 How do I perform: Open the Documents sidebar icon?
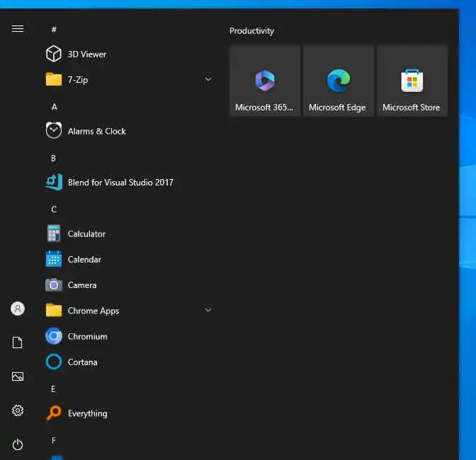18,343
